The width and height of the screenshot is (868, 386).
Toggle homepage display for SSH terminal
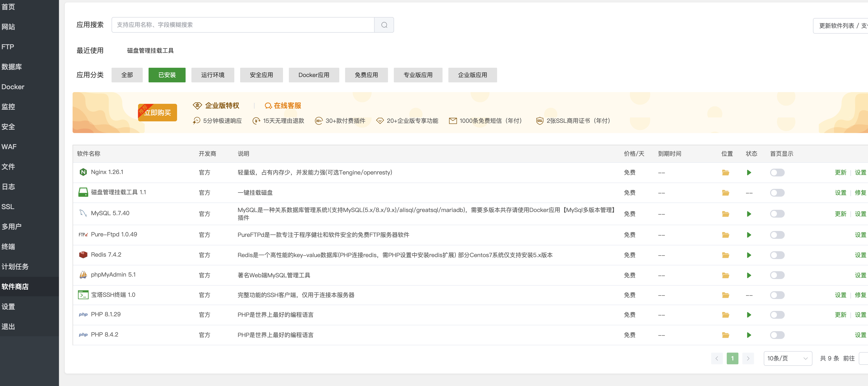(777, 295)
